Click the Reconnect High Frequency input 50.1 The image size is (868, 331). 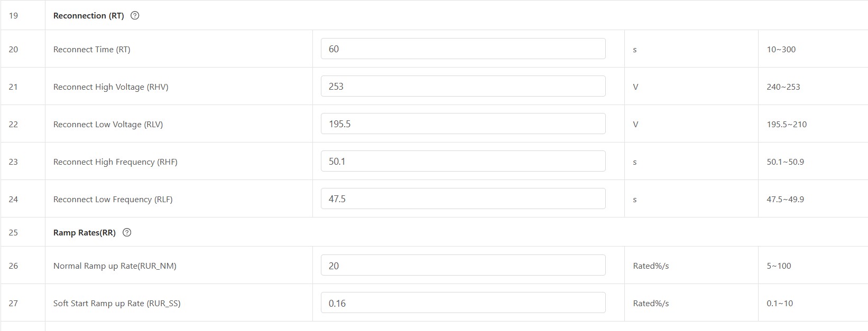(463, 162)
